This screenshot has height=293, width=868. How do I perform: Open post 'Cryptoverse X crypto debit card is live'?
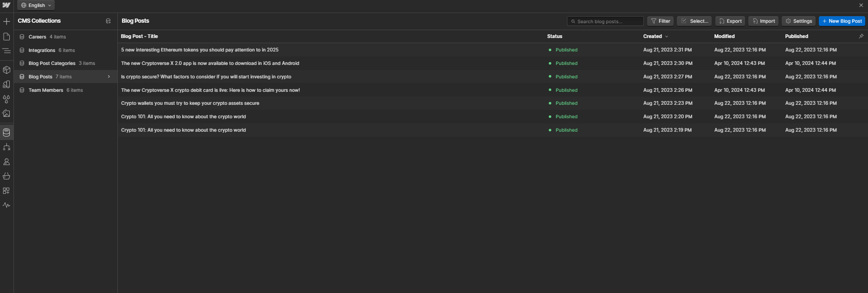pos(210,90)
